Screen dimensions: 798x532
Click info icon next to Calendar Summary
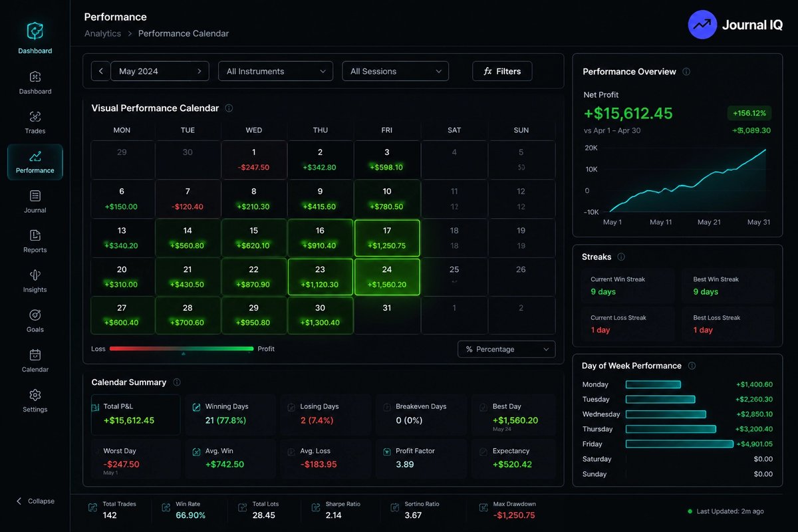pos(176,382)
